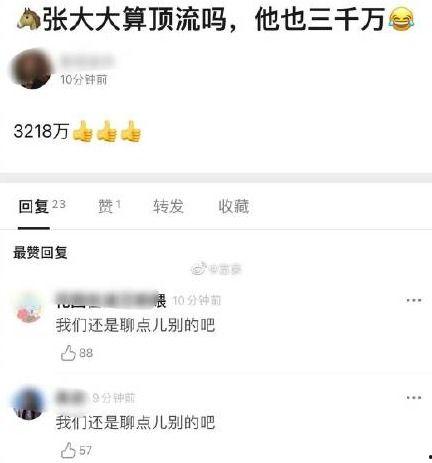This screenshot has width=432, height=463.
Task: Open the blurred post author username
Action: tap(86, 61)
